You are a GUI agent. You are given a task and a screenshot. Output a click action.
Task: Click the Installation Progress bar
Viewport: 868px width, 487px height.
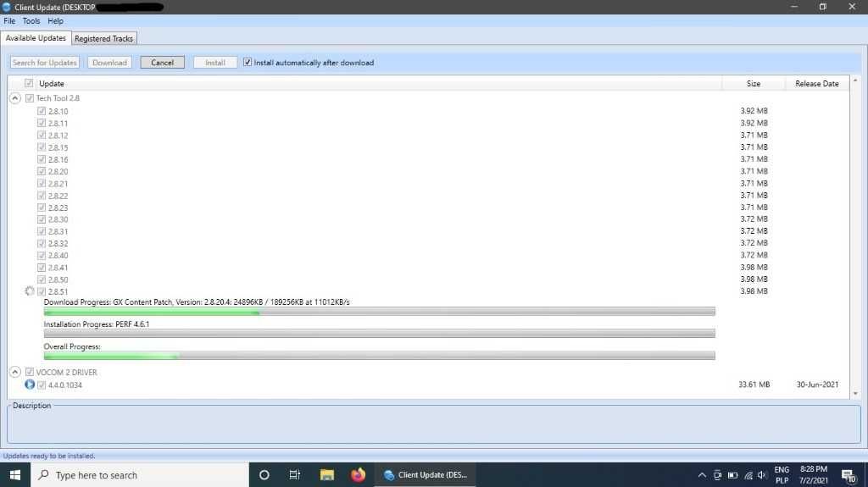379,334
